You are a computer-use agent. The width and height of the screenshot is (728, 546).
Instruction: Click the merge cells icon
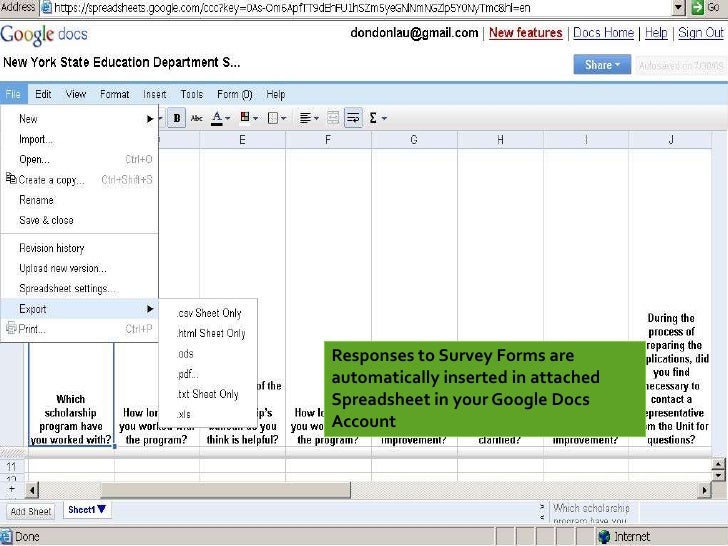(x=333, y=118)
